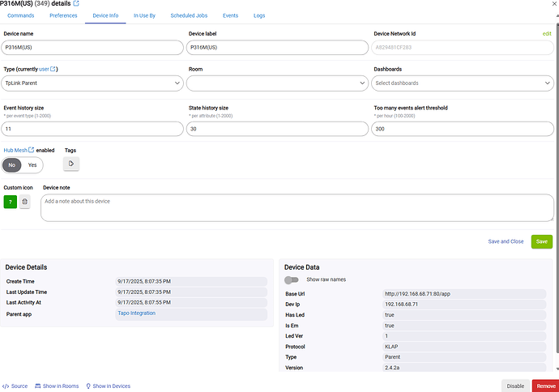Image resolution: width=559 pixels, height=392 pixels.
Task: Open the Scheduled Jobs tab
Action: [189, 15]
